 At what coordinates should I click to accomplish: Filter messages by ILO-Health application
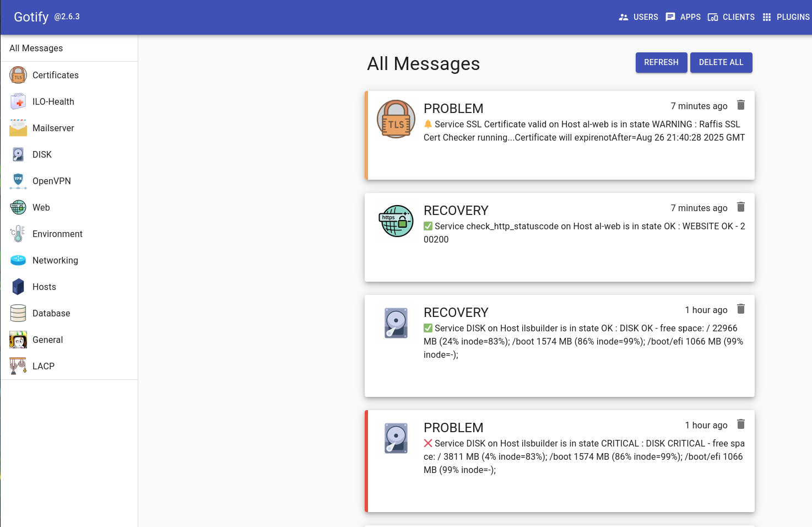53,101
